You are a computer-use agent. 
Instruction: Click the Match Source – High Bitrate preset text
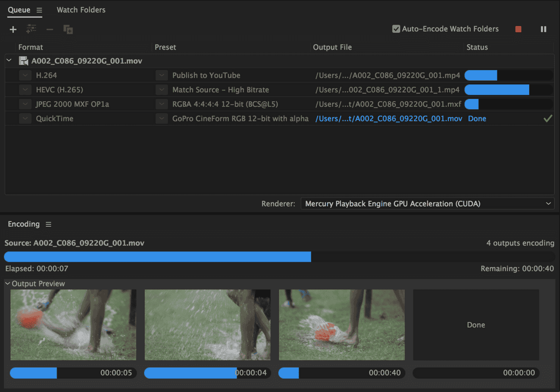coord(220,90)
